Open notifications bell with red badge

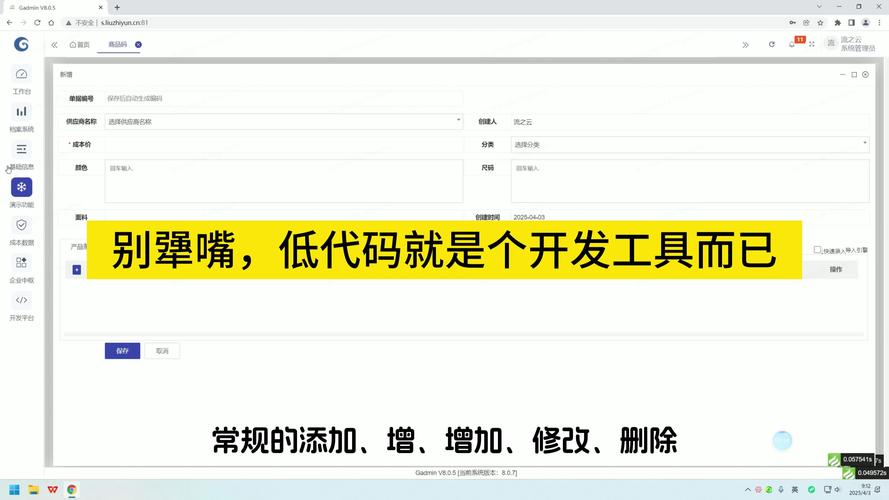click(x=792, y=44)
